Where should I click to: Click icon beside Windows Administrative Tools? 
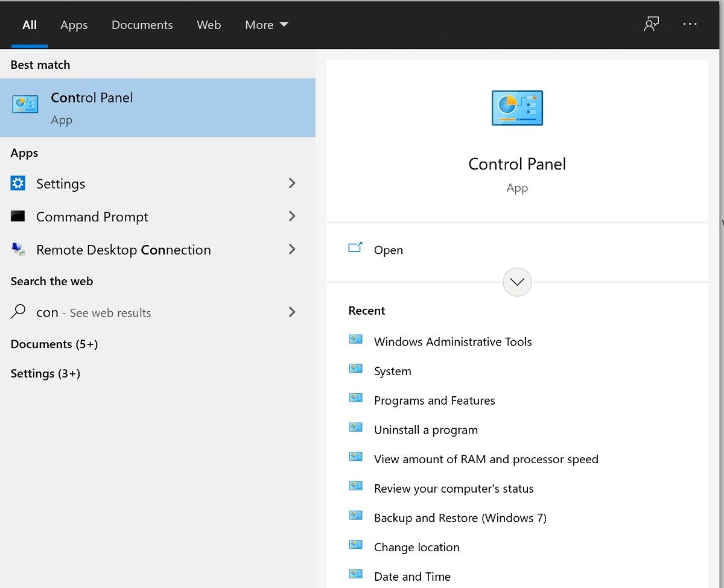click(356, 339)
